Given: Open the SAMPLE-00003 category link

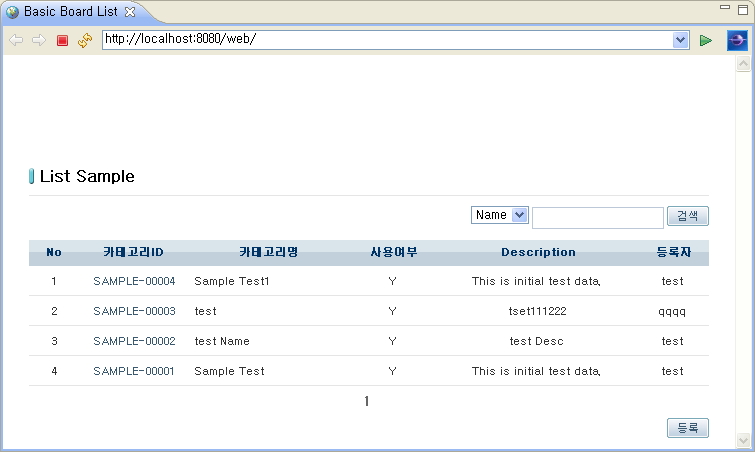Looking at the screenshot, I should (134, 311).
